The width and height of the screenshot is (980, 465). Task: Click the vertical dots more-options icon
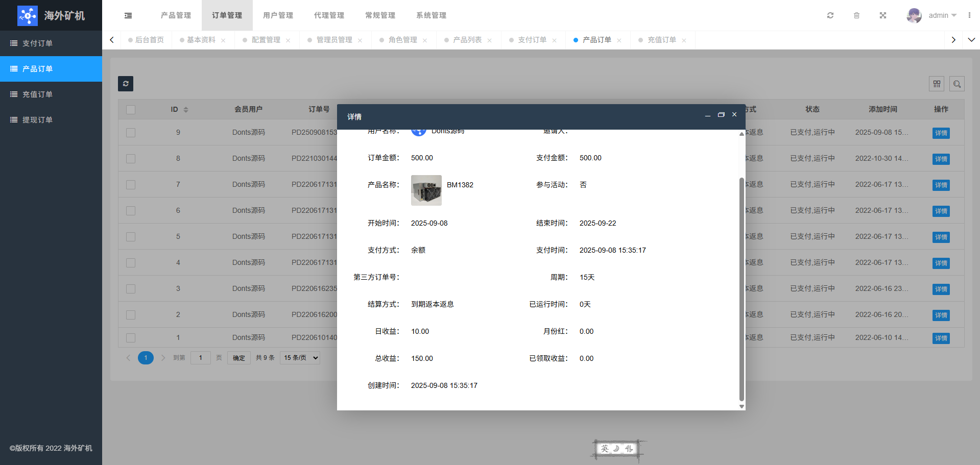coord(969,15)
